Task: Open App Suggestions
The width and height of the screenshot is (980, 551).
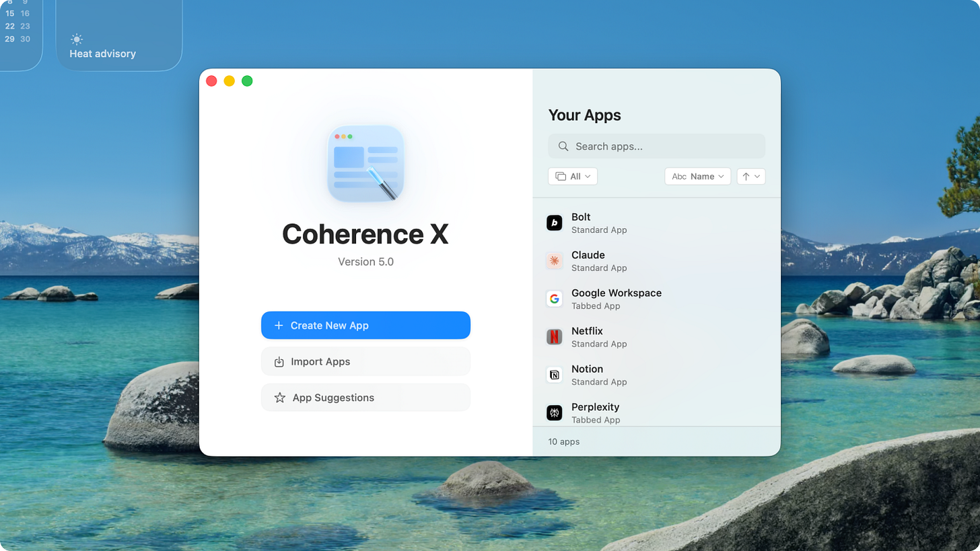Action: [x=365, y=398]
